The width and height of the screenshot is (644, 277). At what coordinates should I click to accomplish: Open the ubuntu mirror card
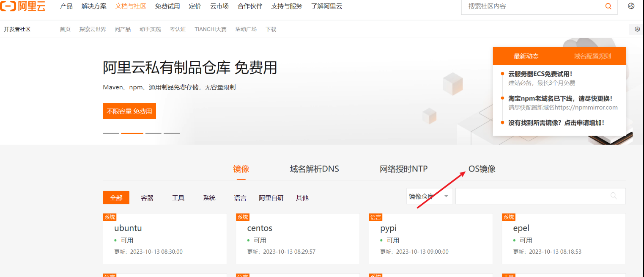pyautogui.click(x=165, y=239)
